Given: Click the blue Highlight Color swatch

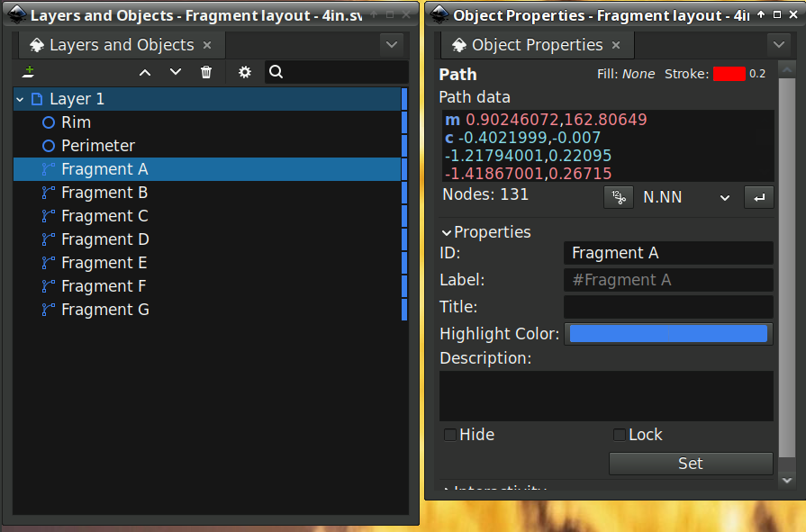Looking at the screenshot, I should (x=667, y=333).
